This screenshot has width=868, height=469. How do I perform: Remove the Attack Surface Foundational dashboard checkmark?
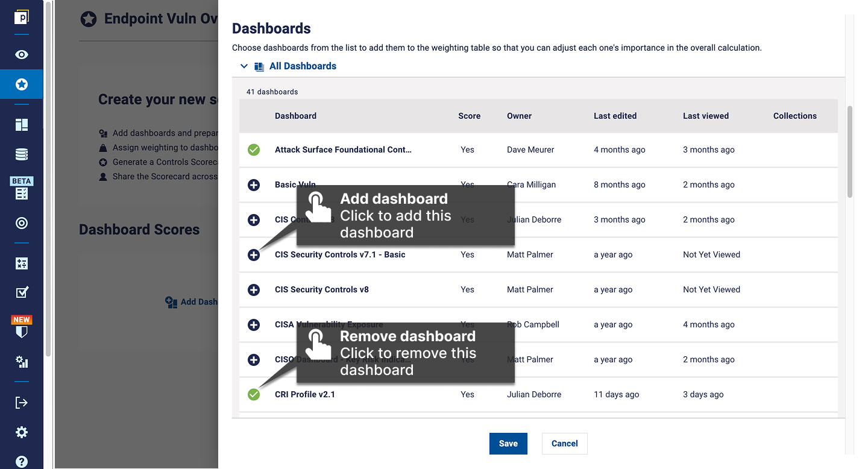click(x=254, y=150)
